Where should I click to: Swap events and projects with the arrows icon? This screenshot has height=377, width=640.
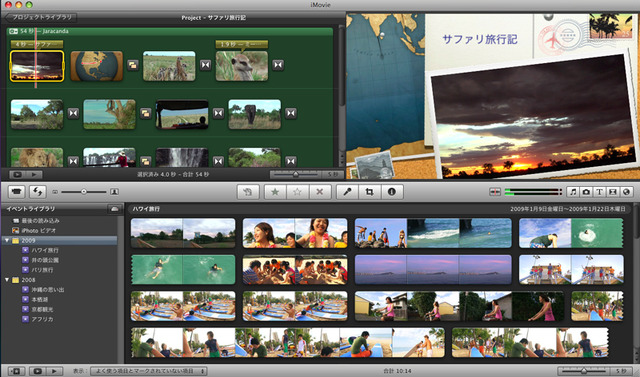pyautogui.click(x=37, y=191)
